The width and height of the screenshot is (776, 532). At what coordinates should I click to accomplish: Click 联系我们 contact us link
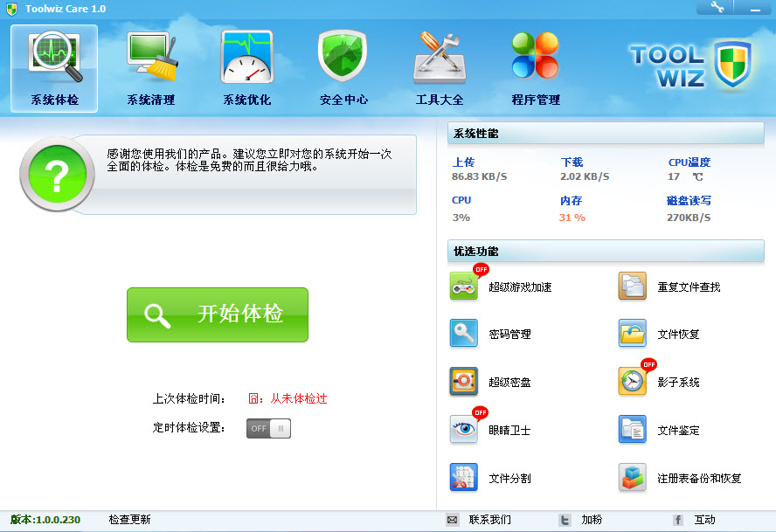[x=490, y=520]
